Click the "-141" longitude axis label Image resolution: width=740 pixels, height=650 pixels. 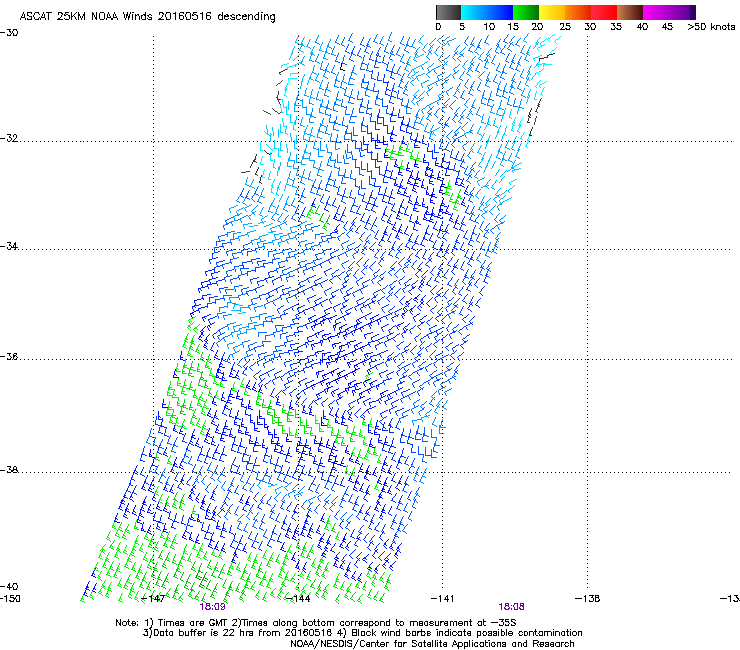click(443, 599)
